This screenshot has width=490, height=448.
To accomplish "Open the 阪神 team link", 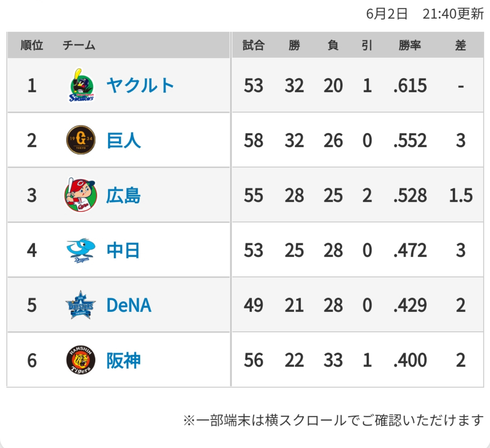I will click(x=123, y=360).
